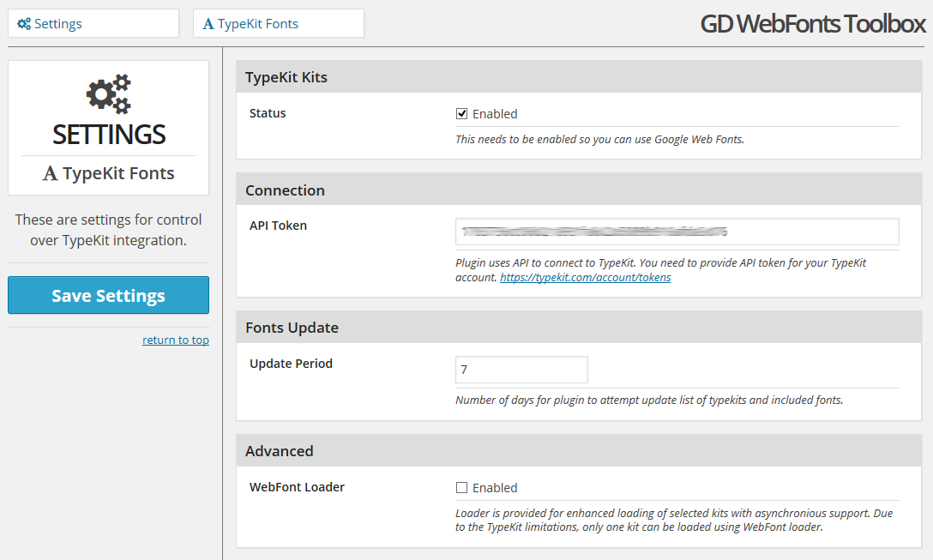The image size is (933, 560).
Task: Click the Advanced section header
Action: coord(578,450)
